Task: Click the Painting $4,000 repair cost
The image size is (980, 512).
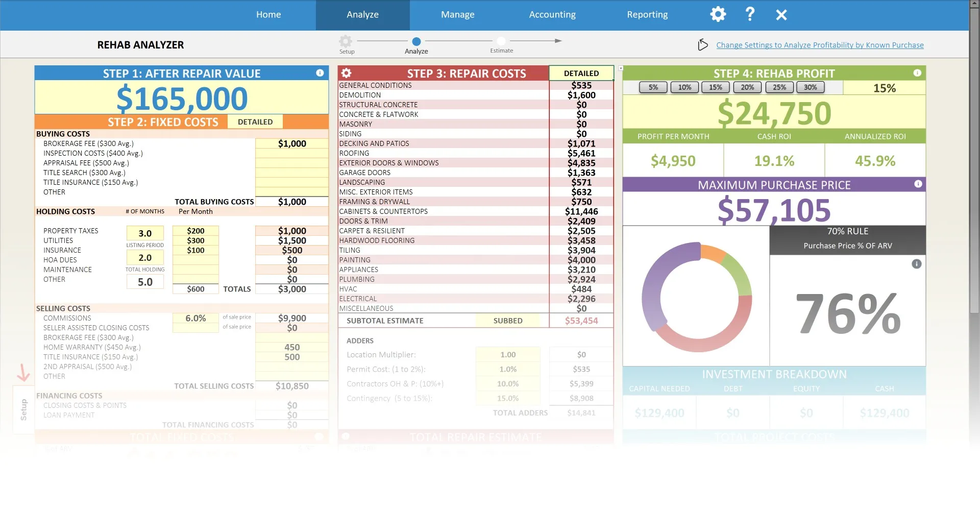Action: click(581, 260)
